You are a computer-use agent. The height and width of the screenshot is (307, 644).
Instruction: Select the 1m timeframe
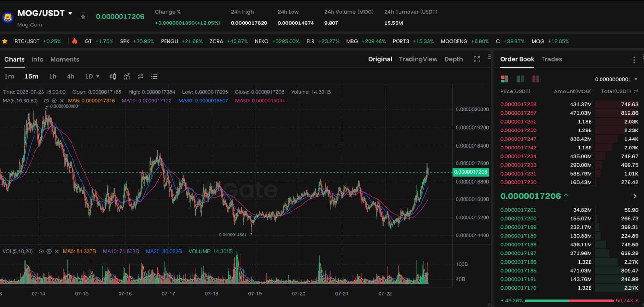(x=9, y=76)
